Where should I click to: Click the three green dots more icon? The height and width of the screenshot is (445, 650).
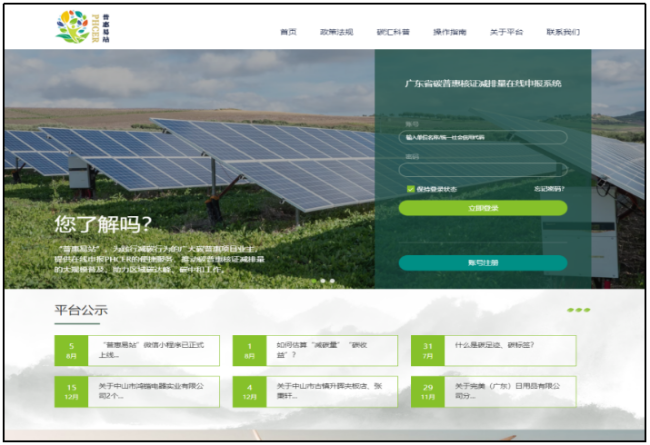(578, 310)
